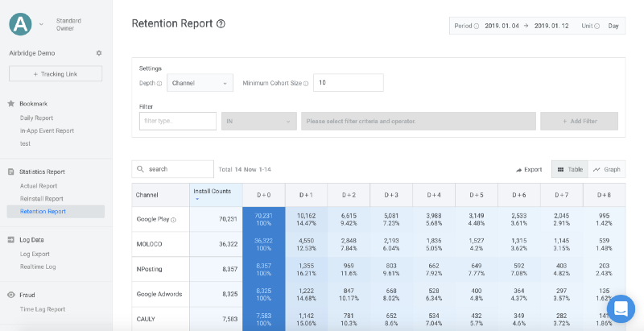This screenshot has width=644, height=331.
Task: Click the Airbridge A logo avatar
Action: (x=20, y=24)
